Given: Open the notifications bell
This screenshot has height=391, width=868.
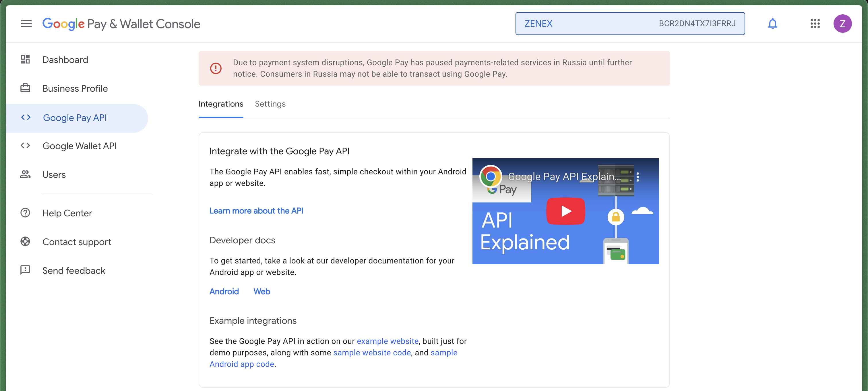Looking at the screenshot, I should 772,24.
